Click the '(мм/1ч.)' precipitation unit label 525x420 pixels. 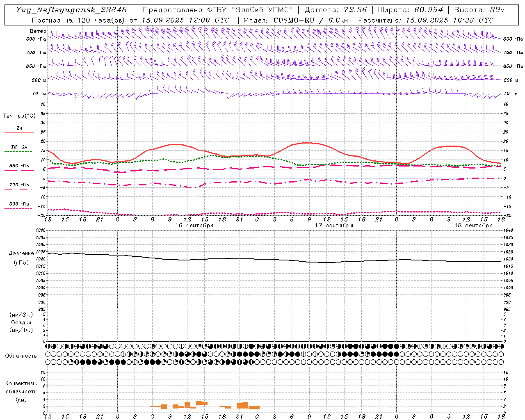point(21,330)
